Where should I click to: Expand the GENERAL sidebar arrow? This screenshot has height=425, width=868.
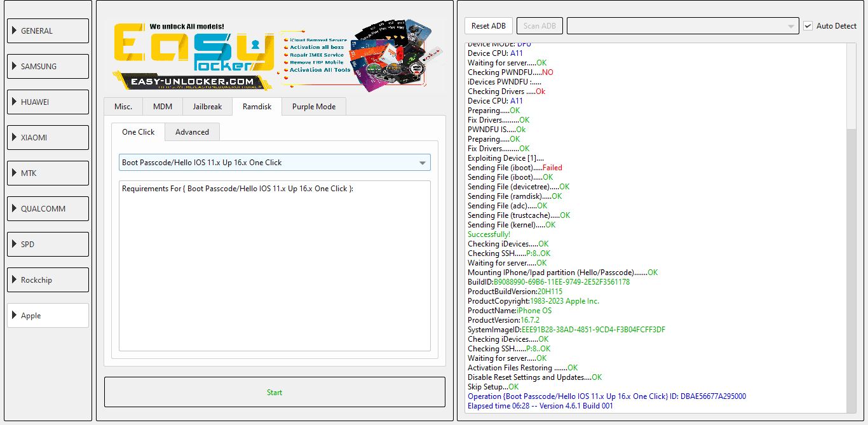pyautogui.click(x=15, y=30)
